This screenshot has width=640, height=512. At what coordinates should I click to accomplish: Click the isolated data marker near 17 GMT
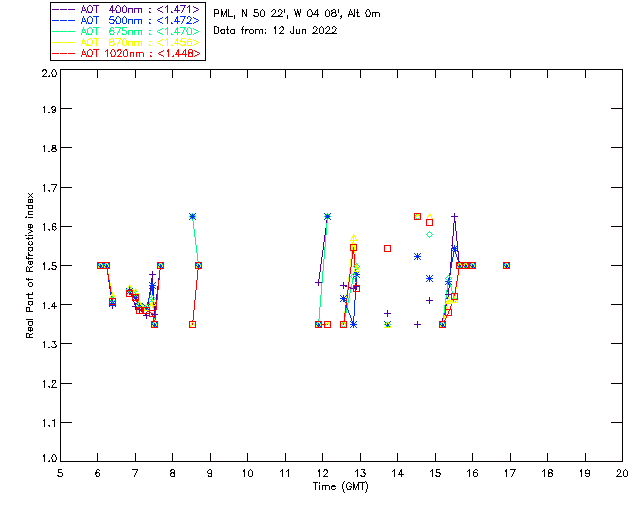507,265
